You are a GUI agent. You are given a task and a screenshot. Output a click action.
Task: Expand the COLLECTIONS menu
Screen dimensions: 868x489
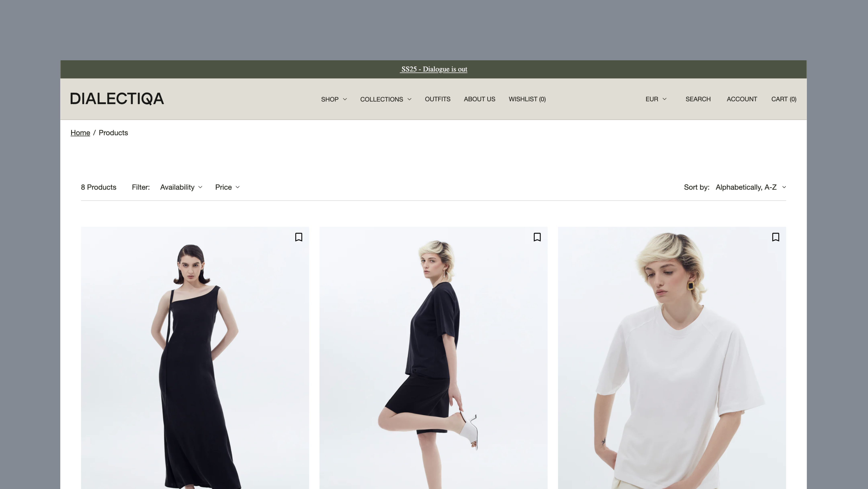pos(386,99)
